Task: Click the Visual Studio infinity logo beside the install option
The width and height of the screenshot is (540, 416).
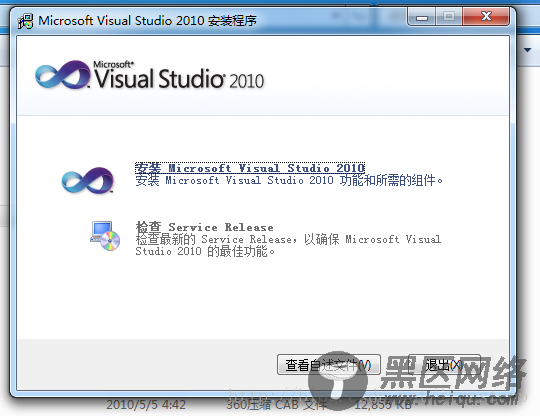Action: pyautogui.click(x=87, y=180)
